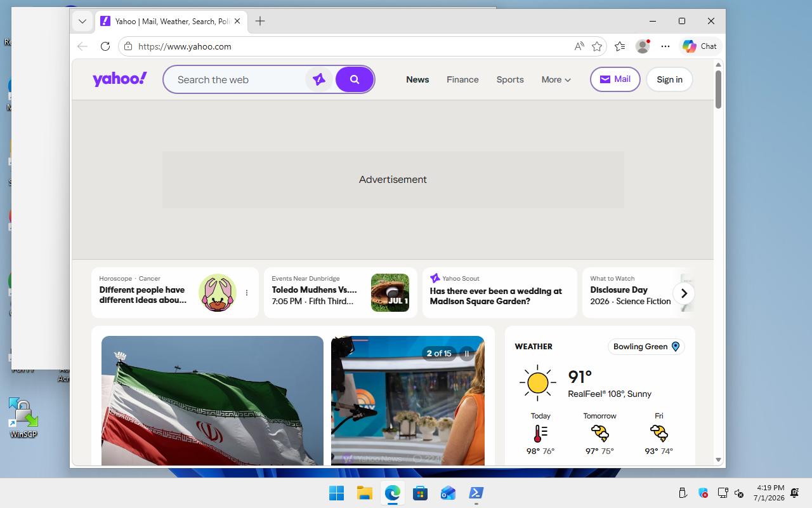Image resolution: width=812 pixels, height=508 pixels.
Task: Open the Windows Security tray icon
Action: (703, 493)
